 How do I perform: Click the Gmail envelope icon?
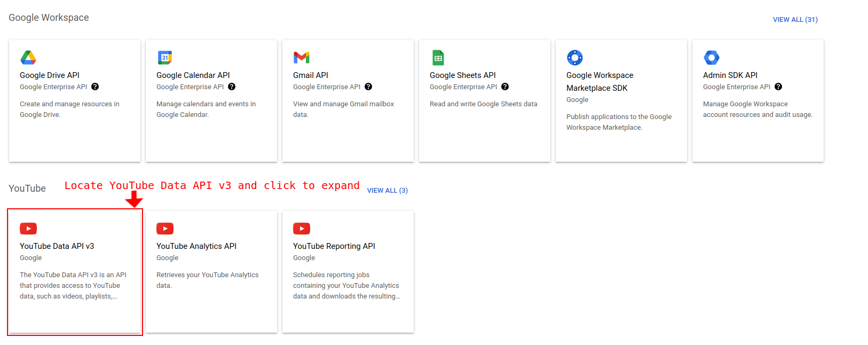[302, 58]
